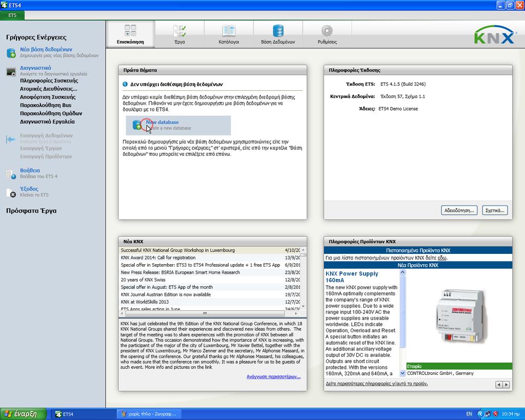The image size is (525, 420).
Task: Open the green ETS menu button
Action: (x=12, y=15)
